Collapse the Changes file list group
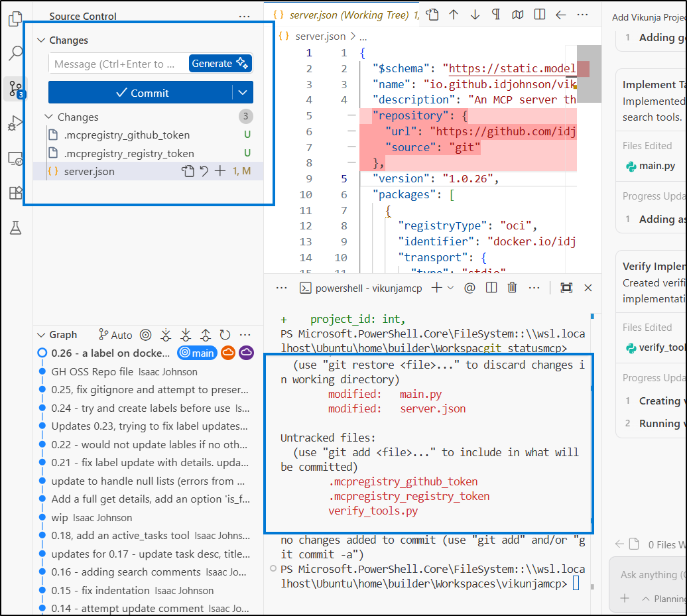 coord(48,117)
